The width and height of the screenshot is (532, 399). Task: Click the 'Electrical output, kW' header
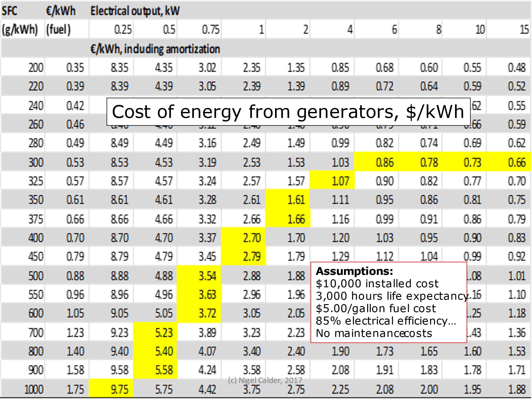pyautogui.click(x=135, y=11)
